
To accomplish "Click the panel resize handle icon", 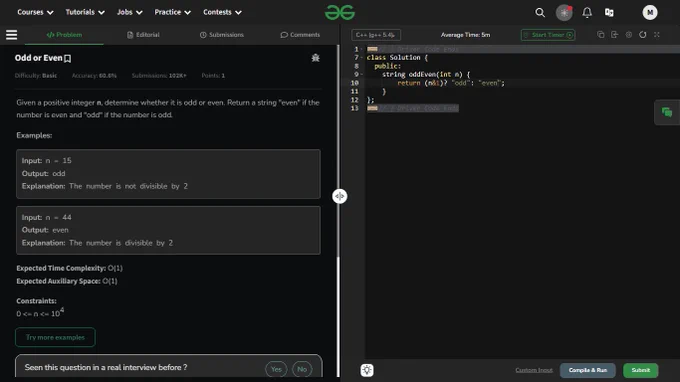I will tap(340, 196).
